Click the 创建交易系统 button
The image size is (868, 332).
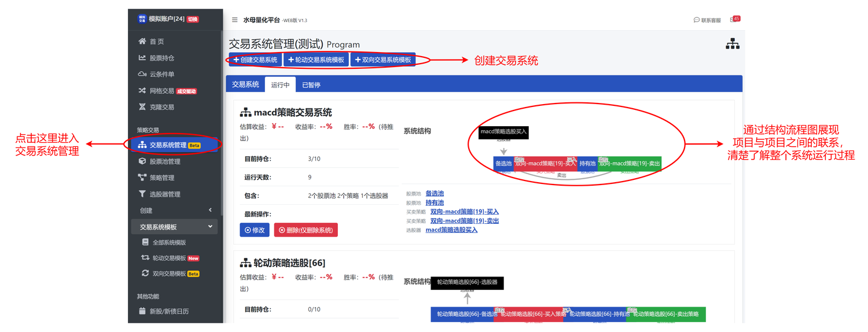(255, 60)
